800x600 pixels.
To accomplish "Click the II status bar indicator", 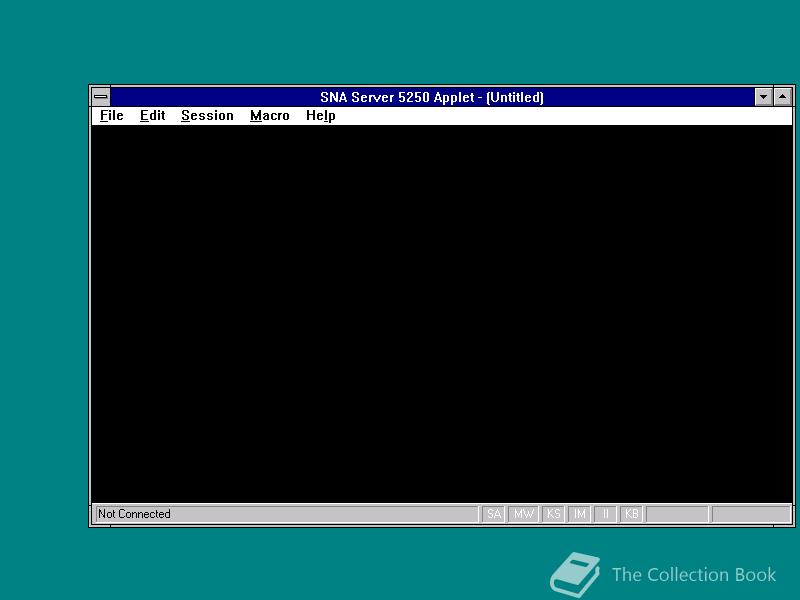I will coord(606,514).
